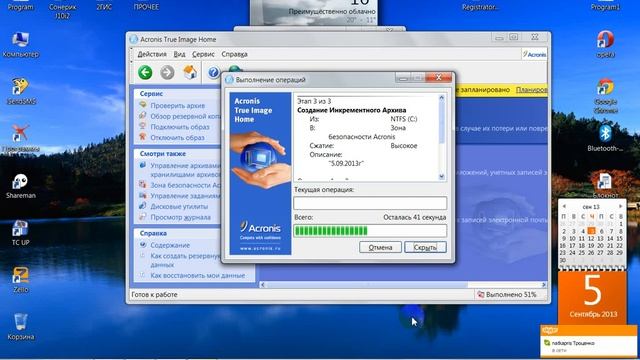Open the Вид menu
The image size is (640, 360).
[179, 54]
